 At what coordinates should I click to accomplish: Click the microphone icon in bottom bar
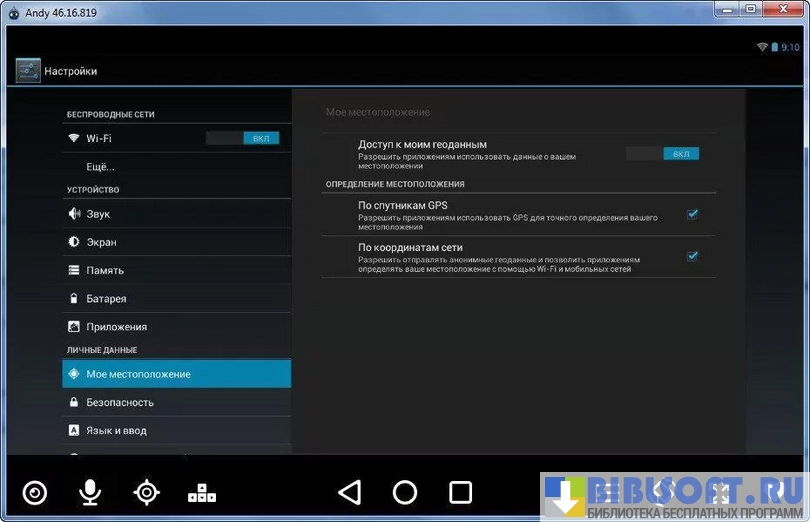pyautogui.click(x=91, y=492)
